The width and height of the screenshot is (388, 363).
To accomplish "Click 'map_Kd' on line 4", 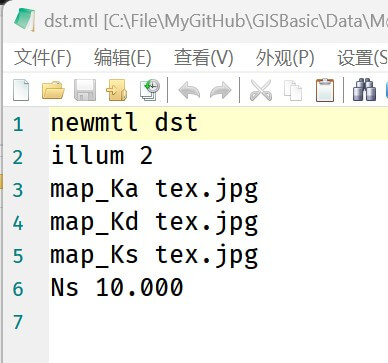I will click(x=94, y=222).
